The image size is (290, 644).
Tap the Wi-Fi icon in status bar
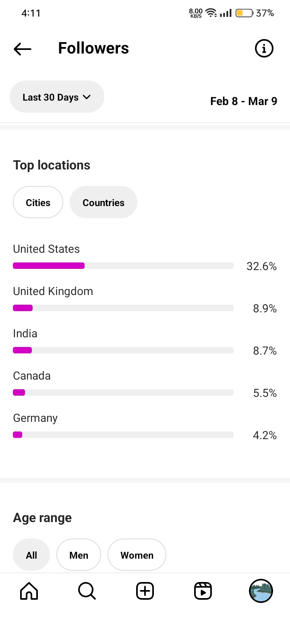(211, 13)
